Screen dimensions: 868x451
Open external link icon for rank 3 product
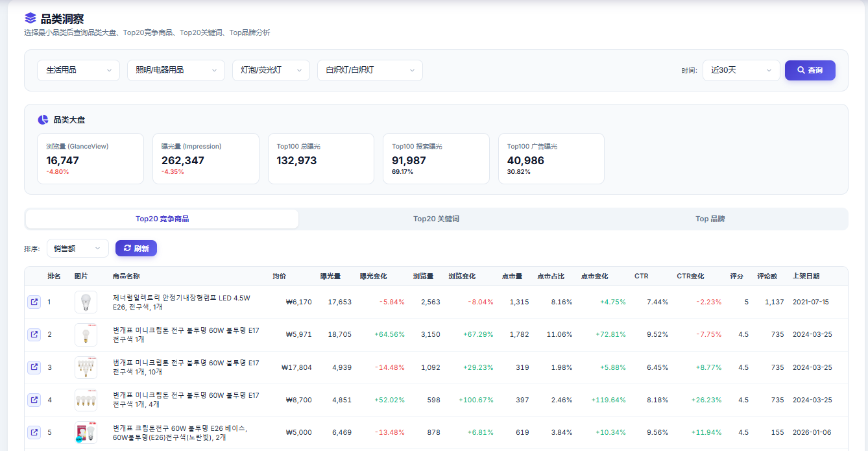34,367
